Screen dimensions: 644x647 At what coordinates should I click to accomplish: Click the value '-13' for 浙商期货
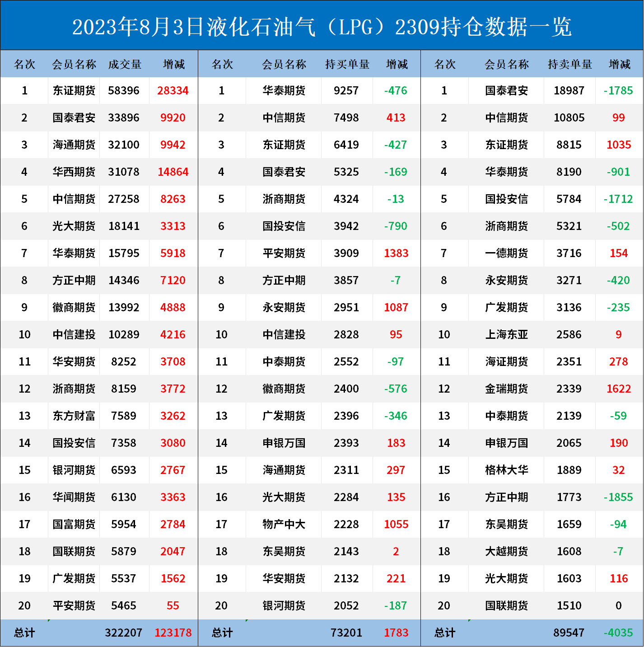tap(396, 199)
